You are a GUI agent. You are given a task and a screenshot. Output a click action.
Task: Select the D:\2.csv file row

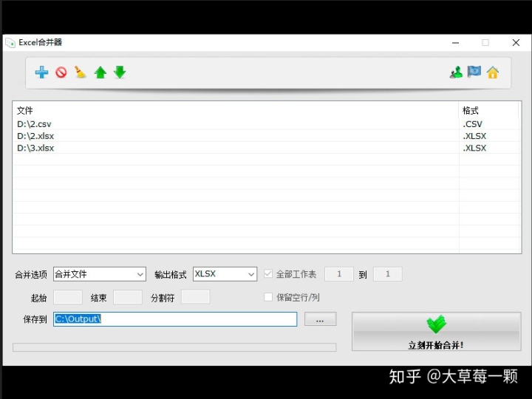[266, 124]
